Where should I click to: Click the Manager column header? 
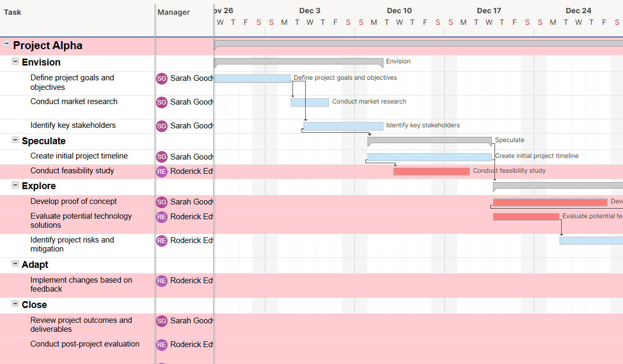pyautogui.click(x=175, y=12)
